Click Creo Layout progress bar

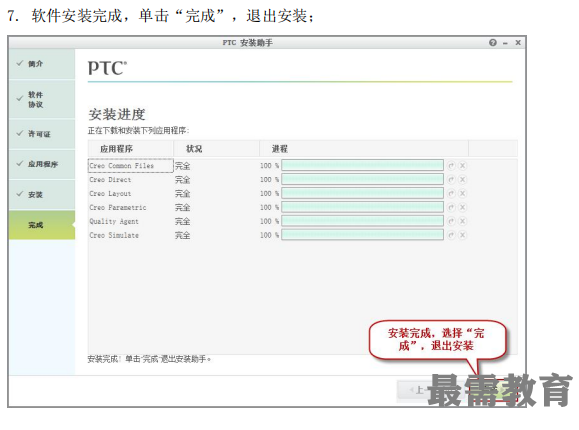[362, 193]
